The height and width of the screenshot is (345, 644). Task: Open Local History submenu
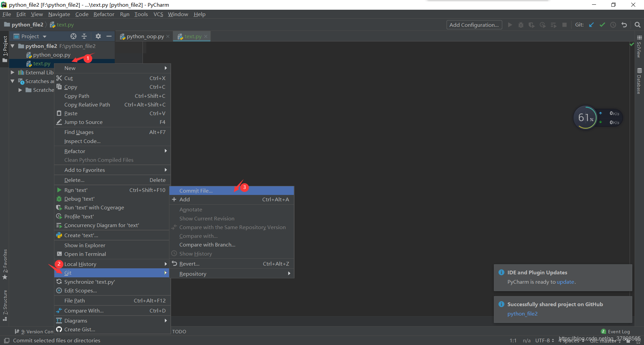[x=112, y=264]
